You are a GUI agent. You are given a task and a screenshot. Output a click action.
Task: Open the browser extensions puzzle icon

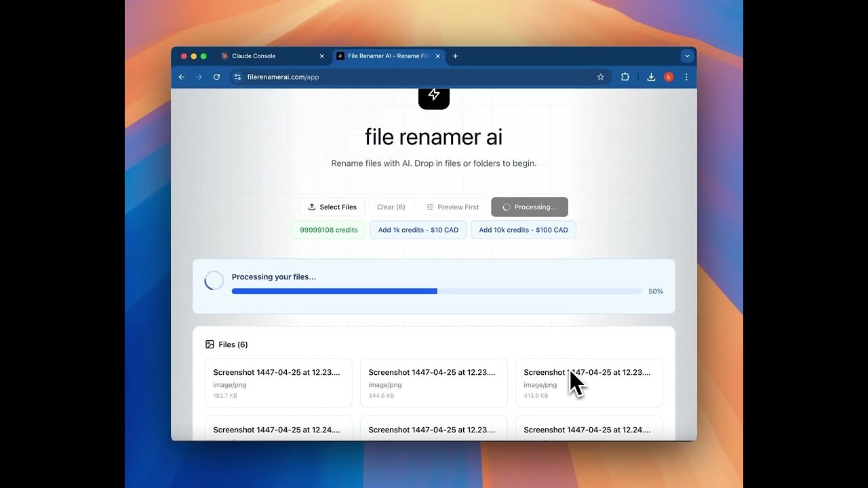pyautogui.click(x=625, y=77)
